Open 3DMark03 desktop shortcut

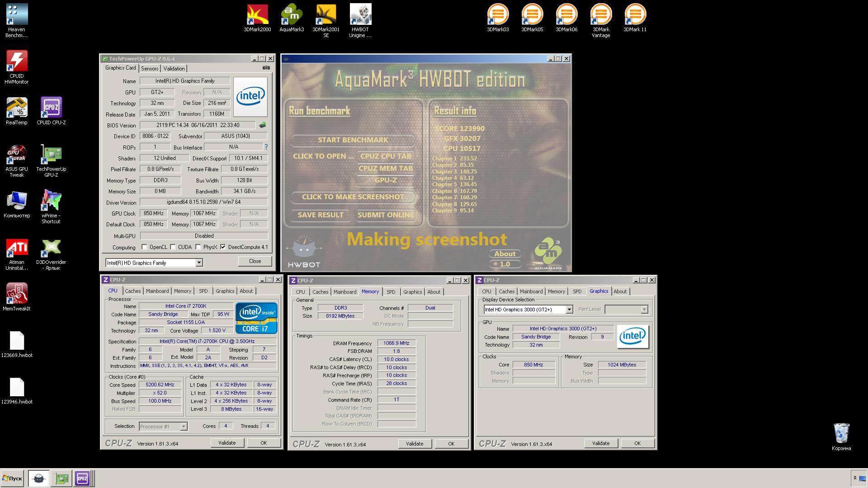click(498, 18)
